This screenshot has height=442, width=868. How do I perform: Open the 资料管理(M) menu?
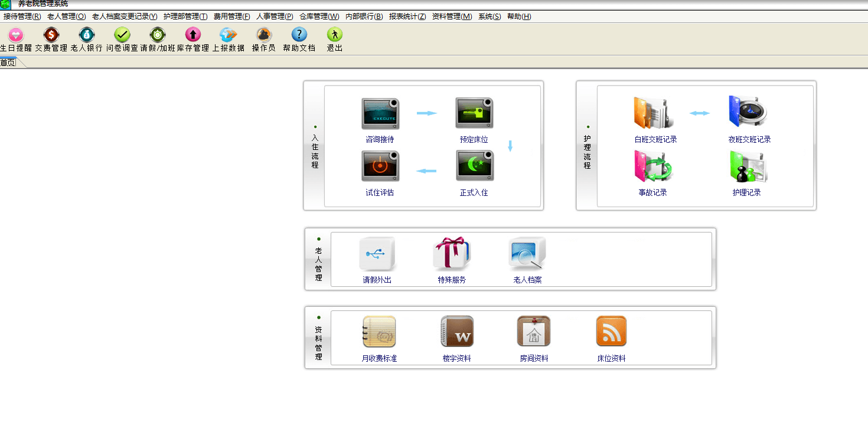[x=452, y=17]
